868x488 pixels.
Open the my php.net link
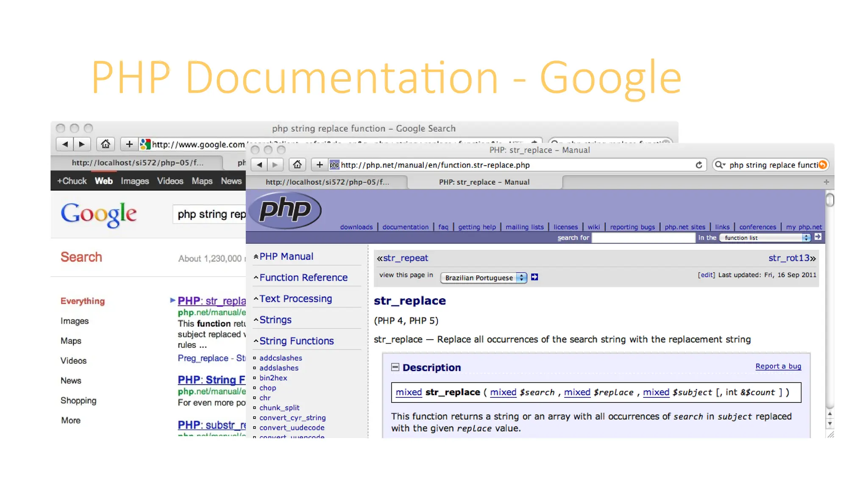[x=804, y=227]
